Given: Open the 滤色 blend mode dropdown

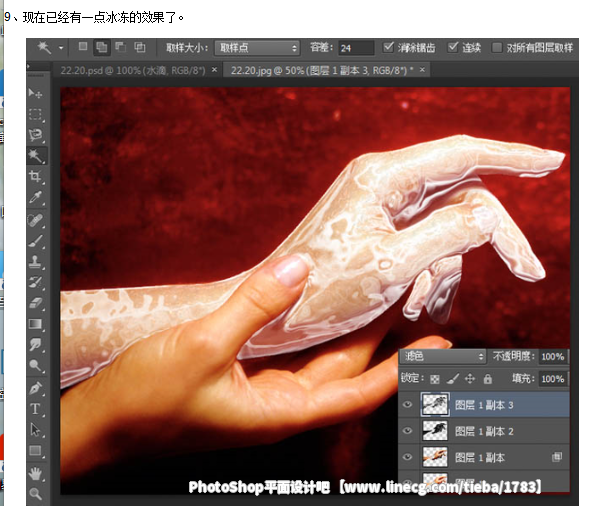Looking at the screenshot, I should click(x=443, y=357).
